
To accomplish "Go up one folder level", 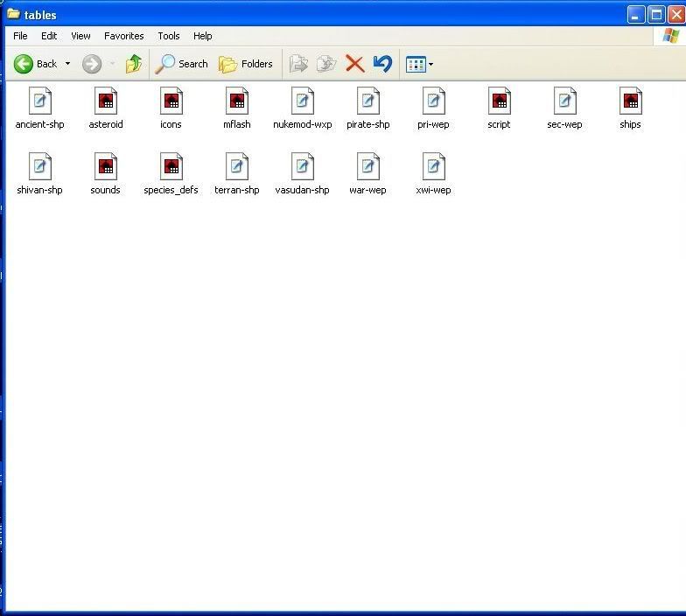I will point(134,64).
